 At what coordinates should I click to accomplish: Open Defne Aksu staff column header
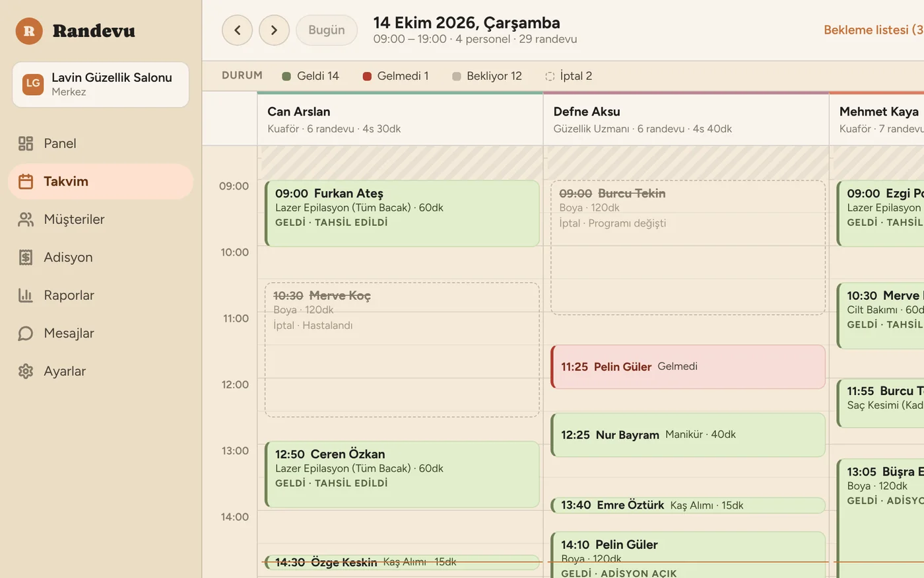pos(686,120)
